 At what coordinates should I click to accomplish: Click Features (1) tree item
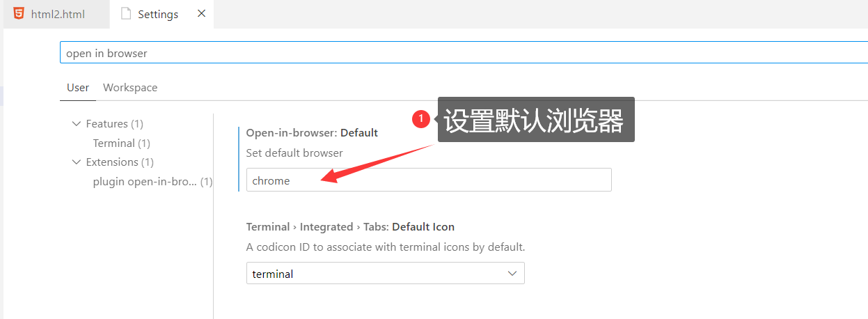(114, 124)
